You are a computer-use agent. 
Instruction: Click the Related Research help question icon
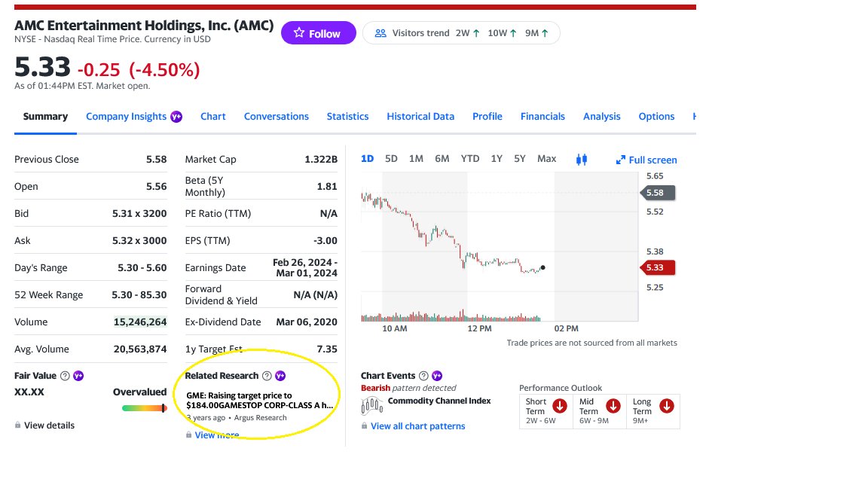click(267, 376)
